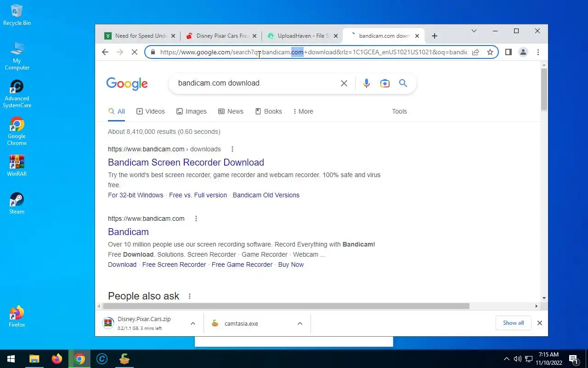Screen dimensions: 588x368
Task: Clear the Google search box
Action: tap(344, 83)
